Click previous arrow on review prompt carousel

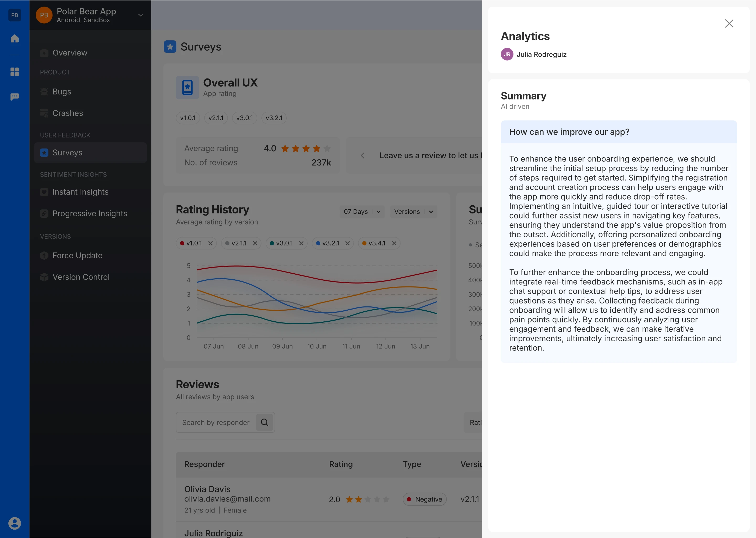click(x=363, y=156)
